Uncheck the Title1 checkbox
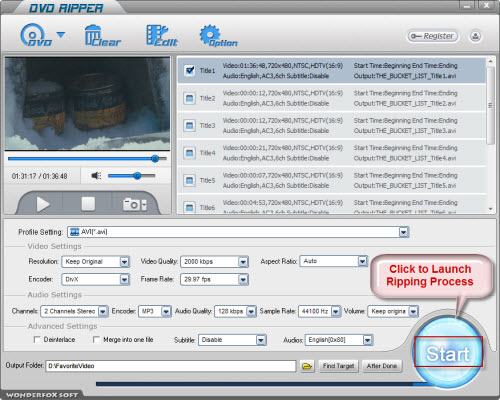This screenshot has width=500, height=400. tap(189, 70)
